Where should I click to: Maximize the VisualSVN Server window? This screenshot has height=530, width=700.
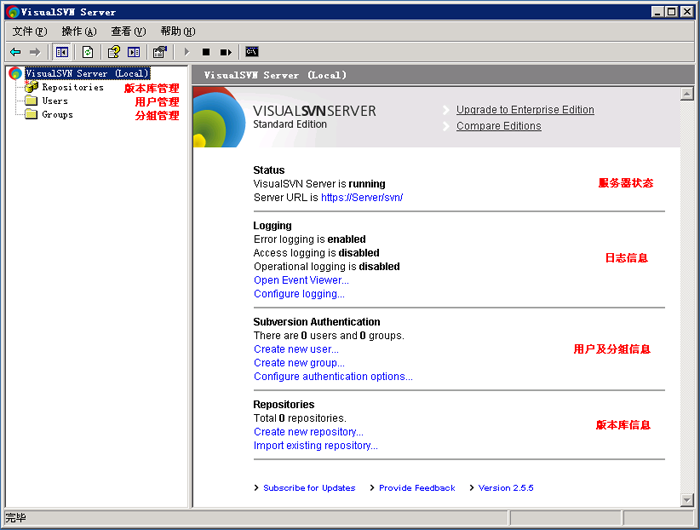671,12
